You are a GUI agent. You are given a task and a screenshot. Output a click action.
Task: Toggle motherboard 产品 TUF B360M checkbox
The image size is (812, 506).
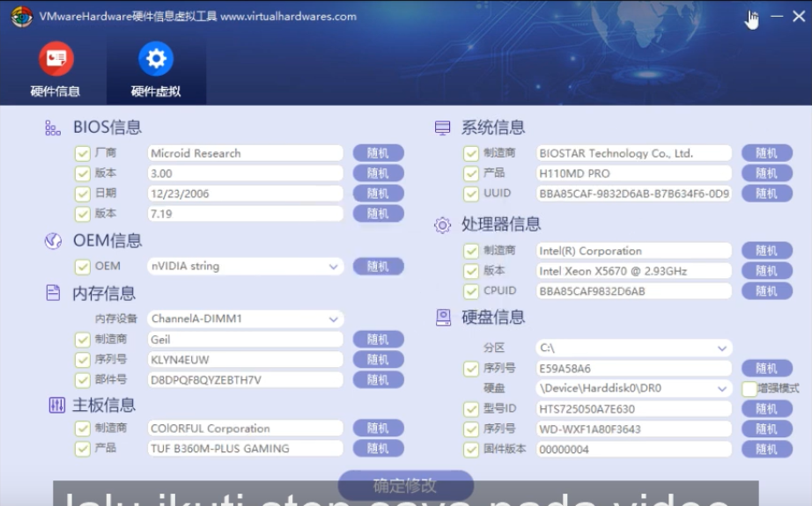(x=82, y=449)
